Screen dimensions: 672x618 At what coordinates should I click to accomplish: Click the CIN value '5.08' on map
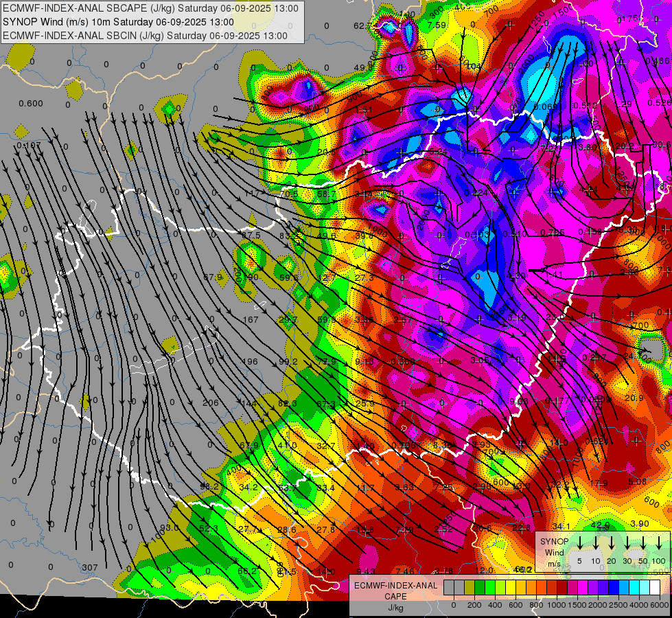(637, 481)
